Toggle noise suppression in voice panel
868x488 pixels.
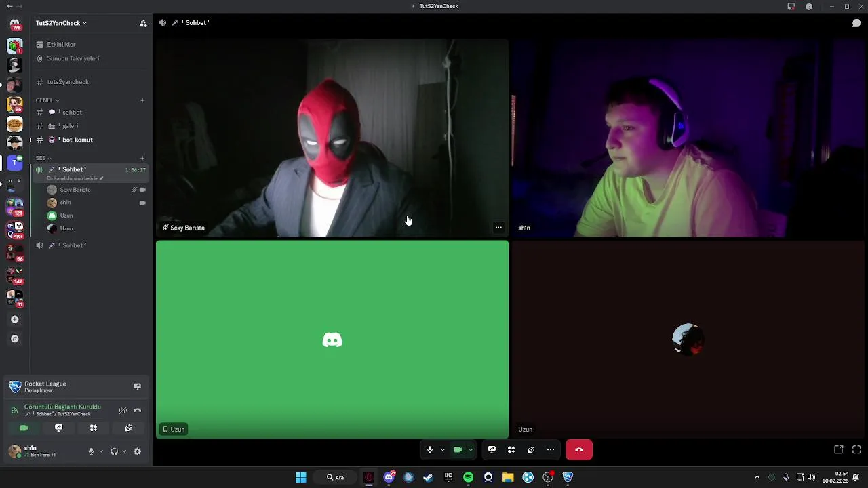pos(123,410)
